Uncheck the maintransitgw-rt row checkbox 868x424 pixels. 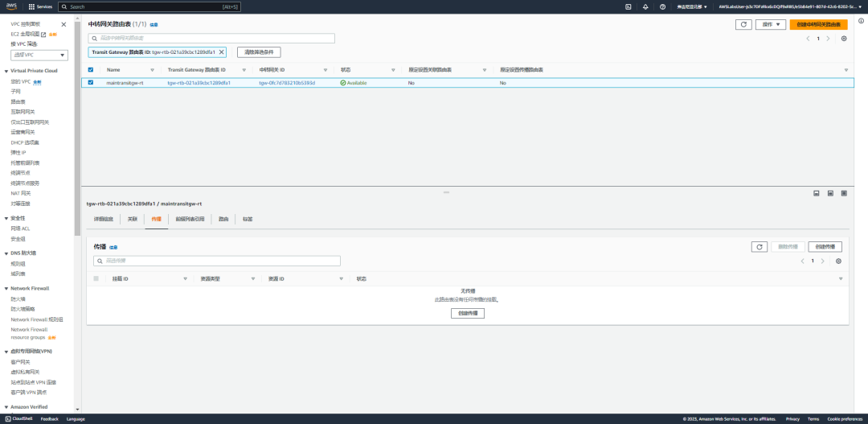pos(91,83)
